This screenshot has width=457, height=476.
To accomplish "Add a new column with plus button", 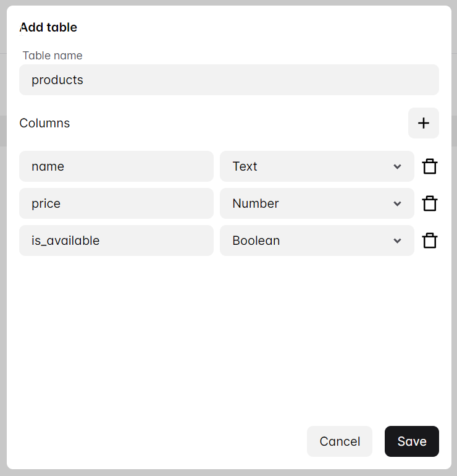I will tap(423, 123).
